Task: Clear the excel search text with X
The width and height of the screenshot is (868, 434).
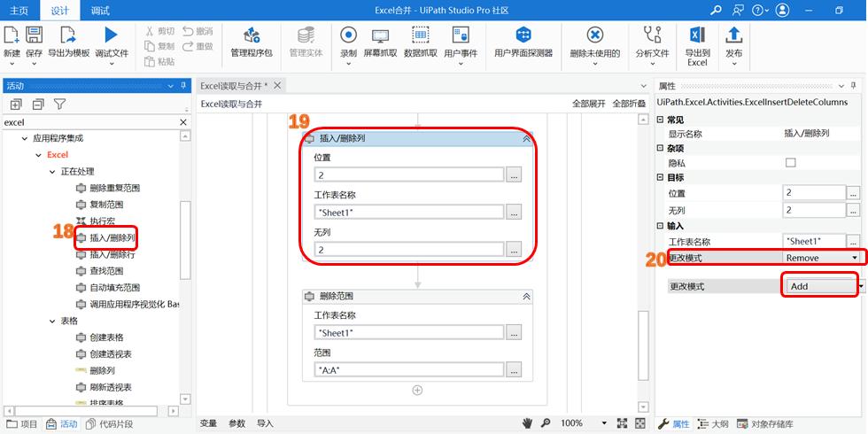Action: click(183, 122)
